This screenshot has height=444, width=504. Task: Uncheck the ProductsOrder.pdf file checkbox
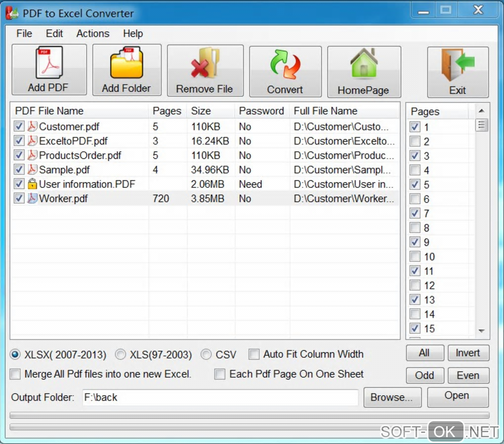pyautogui.click(x=19, y=155)
